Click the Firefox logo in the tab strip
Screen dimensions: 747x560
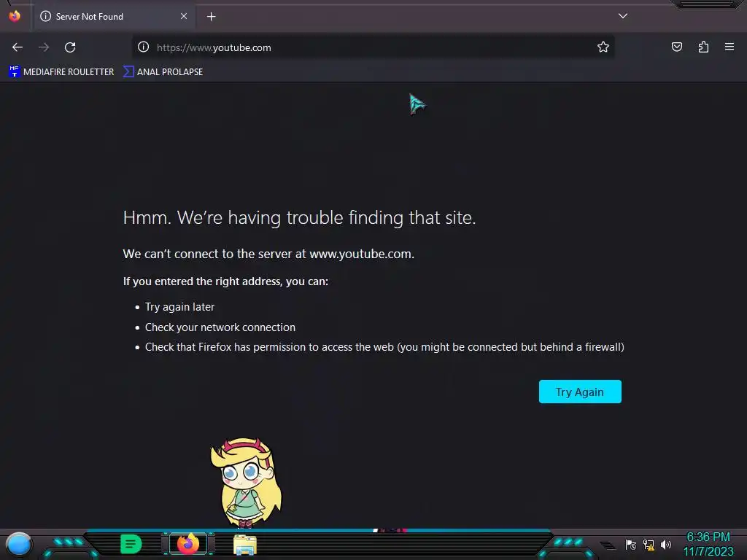[x=15, y=16]
